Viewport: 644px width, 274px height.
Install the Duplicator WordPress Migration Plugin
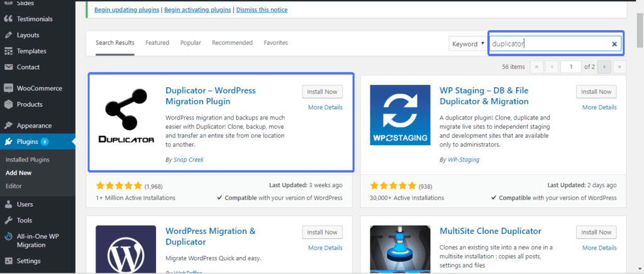(x=322, y=92)
